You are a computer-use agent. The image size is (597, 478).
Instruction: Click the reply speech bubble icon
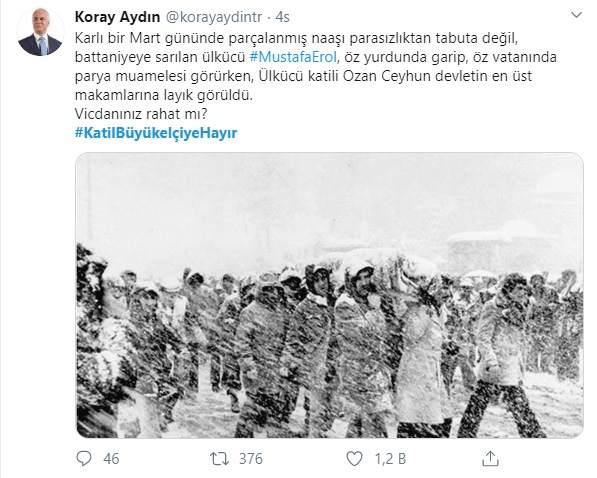tap(84, 458)
